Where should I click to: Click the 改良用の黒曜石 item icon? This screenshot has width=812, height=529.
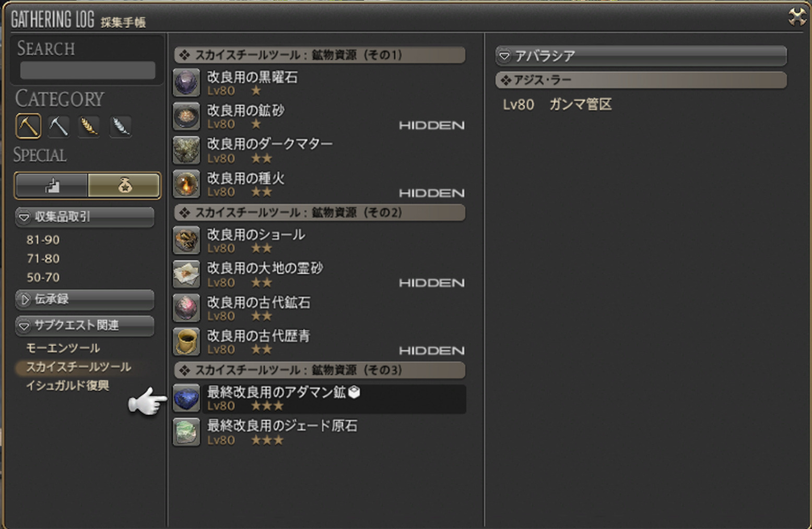point(186,83)
